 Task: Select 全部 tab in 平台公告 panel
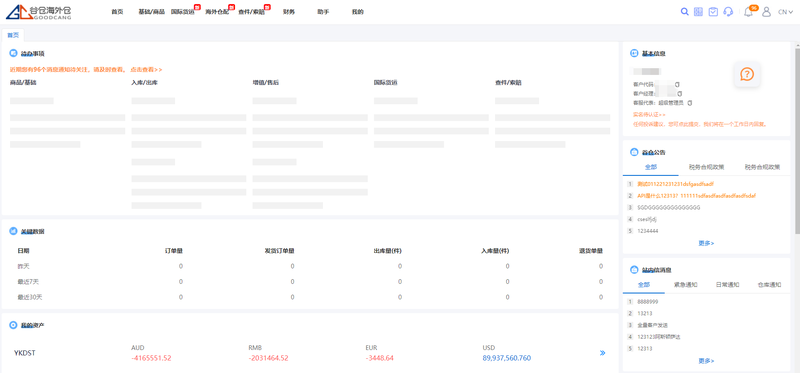coord(651,167)
